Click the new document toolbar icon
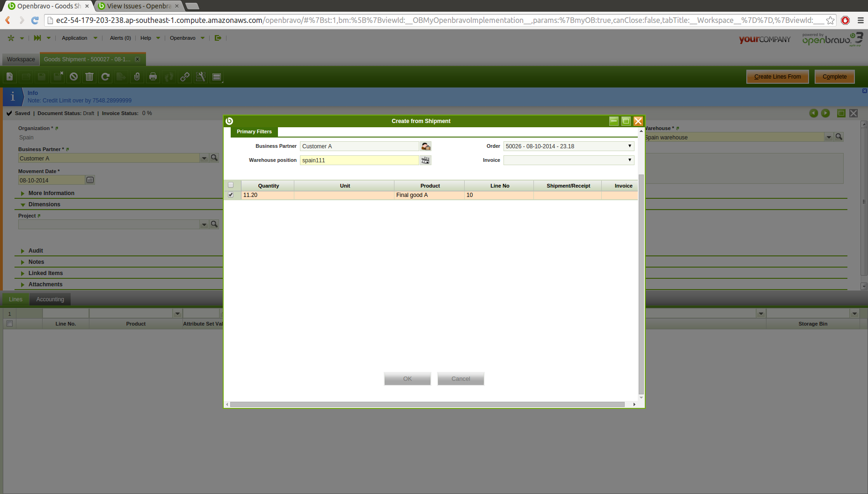868x494 pixels. click(x=10, y=77)
